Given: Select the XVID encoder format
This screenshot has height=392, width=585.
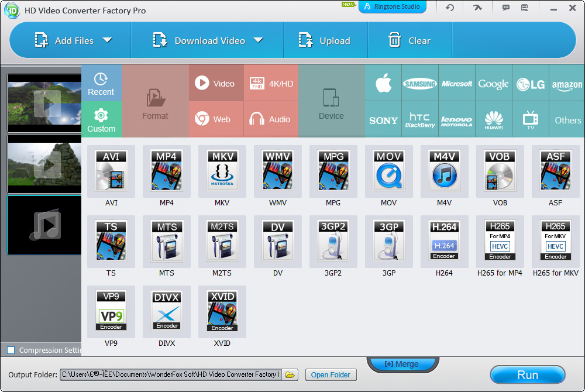Looking at the screenshot, I should (222, 312).
